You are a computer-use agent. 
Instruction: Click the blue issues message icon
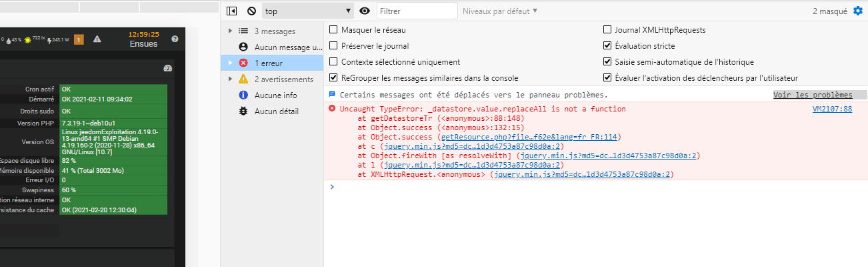332,95
